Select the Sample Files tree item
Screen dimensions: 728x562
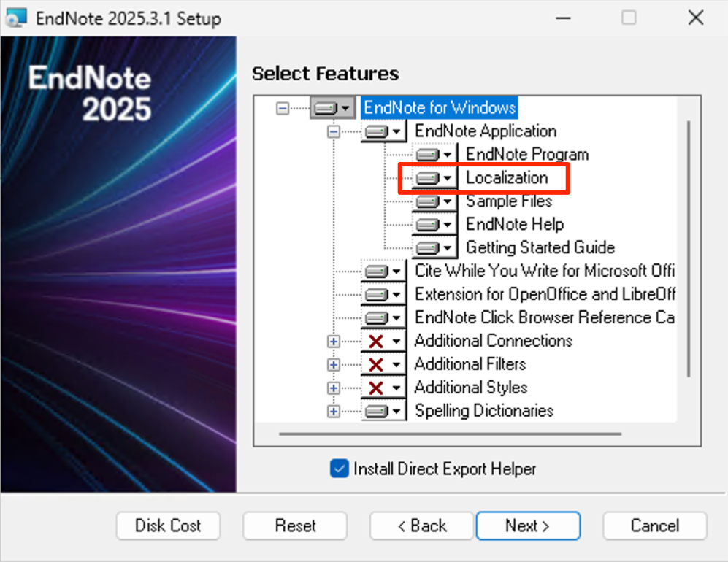tap(509, 201)
